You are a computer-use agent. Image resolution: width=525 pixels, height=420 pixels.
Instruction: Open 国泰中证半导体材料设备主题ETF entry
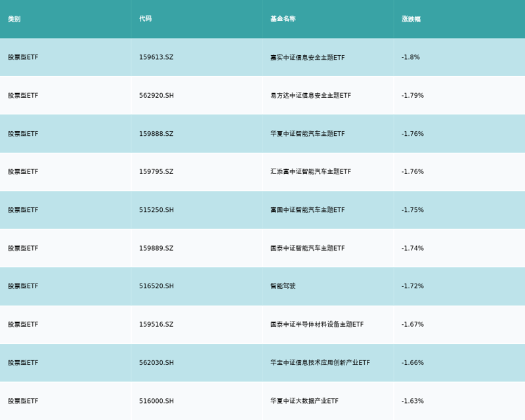click(317, 324)
